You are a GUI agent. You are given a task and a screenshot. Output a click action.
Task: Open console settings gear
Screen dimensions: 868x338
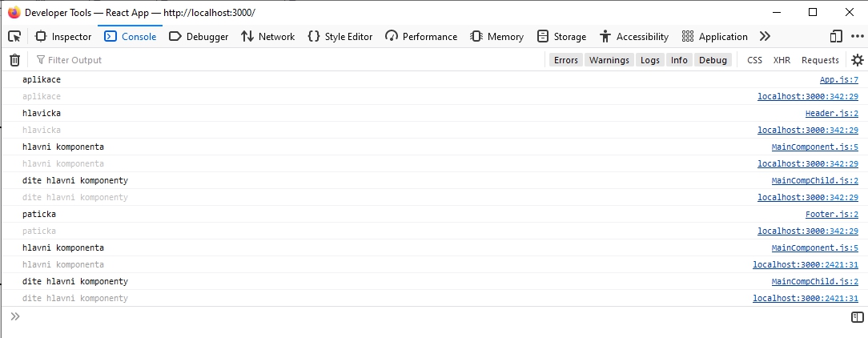point(857,60)
